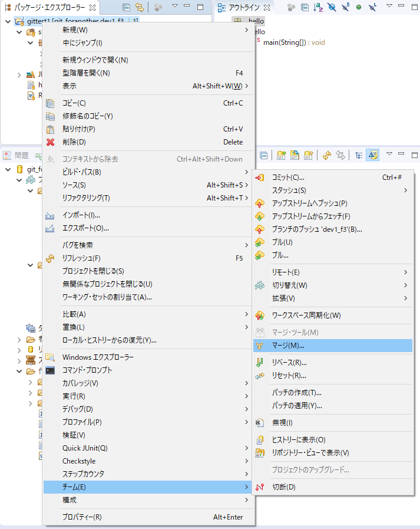Screen dimensions: 420x529
Task: Collapse All in Outline toolbar
Action: pos(305,7)
